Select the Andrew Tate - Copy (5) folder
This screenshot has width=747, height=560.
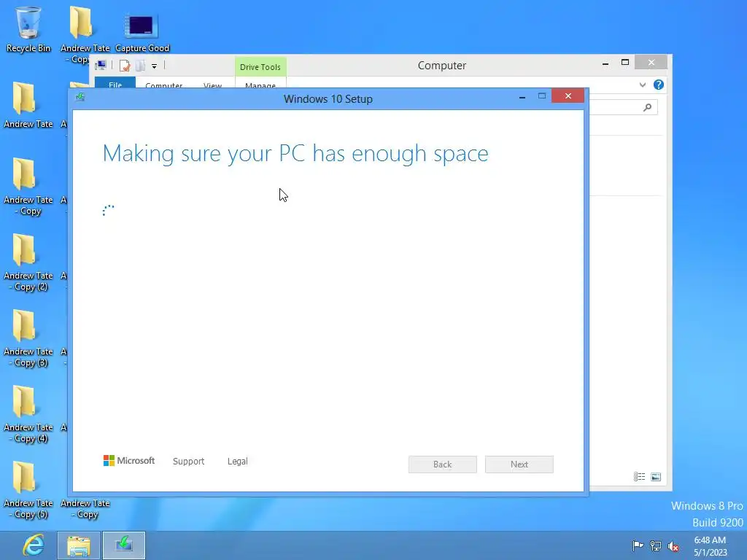coord(28,489)
